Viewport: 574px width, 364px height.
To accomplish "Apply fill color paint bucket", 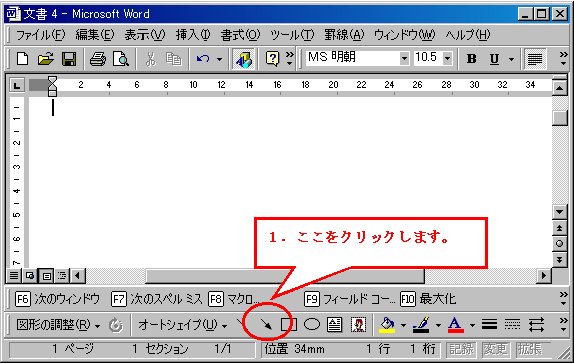I will [x=387, y=324].
